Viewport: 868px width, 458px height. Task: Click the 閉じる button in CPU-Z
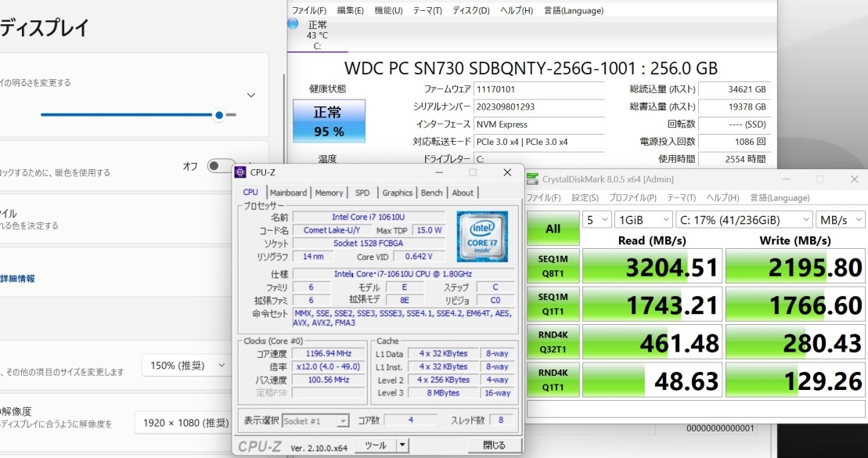click(495, 445)
